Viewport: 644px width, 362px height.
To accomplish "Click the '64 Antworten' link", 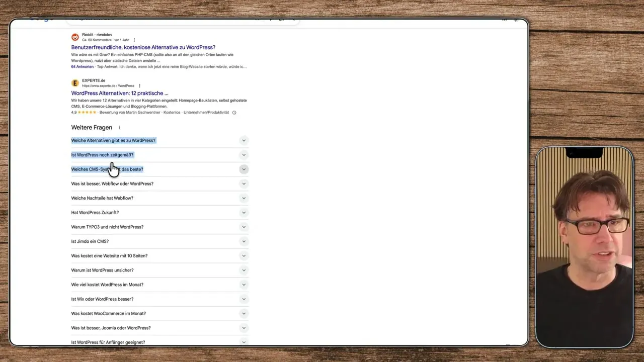I will tap(82, 66).
